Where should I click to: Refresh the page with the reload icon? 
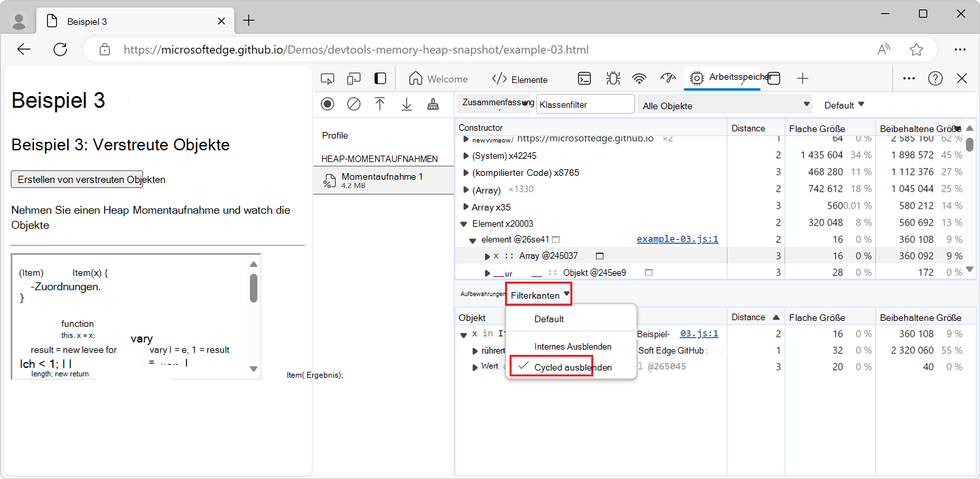(60, 50)
